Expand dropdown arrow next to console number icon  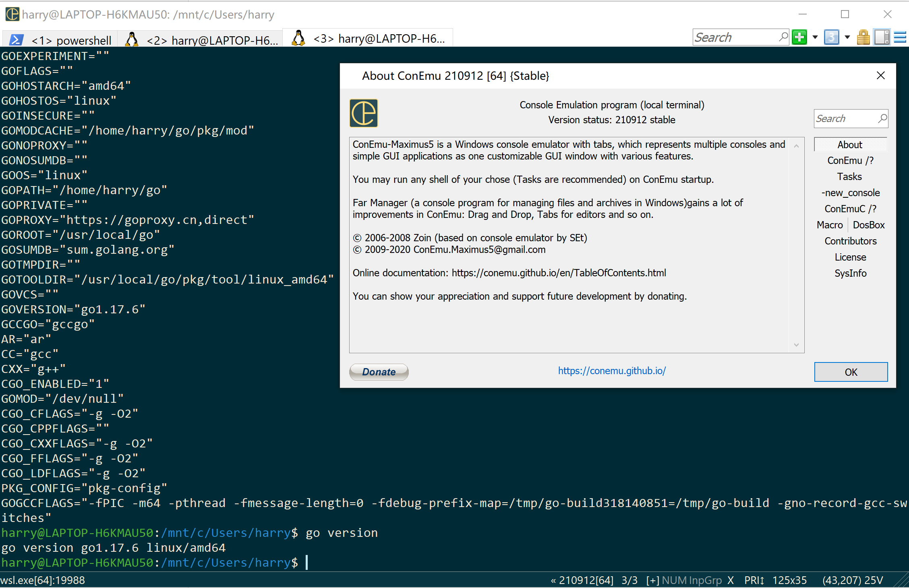[x=847, y=37]
